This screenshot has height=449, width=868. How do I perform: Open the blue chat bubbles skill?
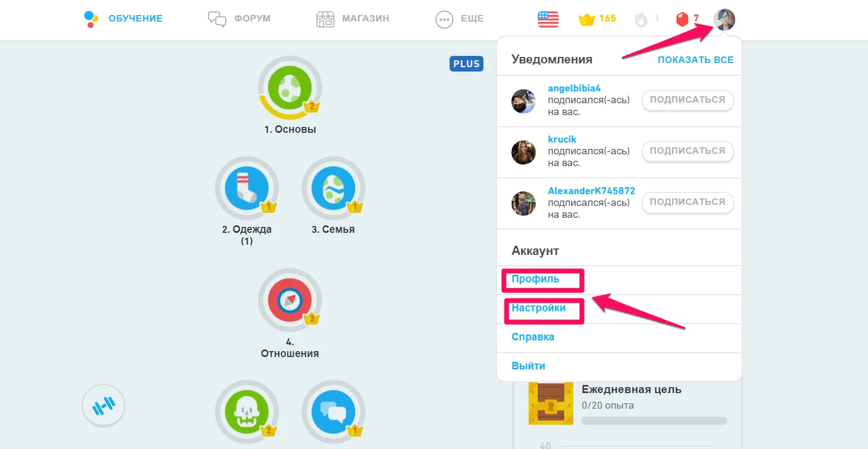click(333, 412)
